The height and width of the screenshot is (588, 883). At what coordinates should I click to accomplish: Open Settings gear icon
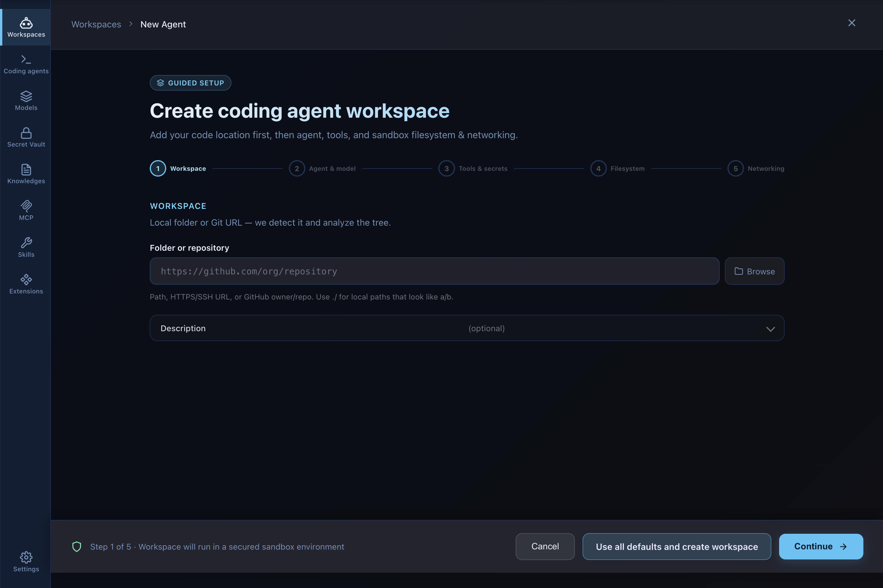(x=26, y=557)
